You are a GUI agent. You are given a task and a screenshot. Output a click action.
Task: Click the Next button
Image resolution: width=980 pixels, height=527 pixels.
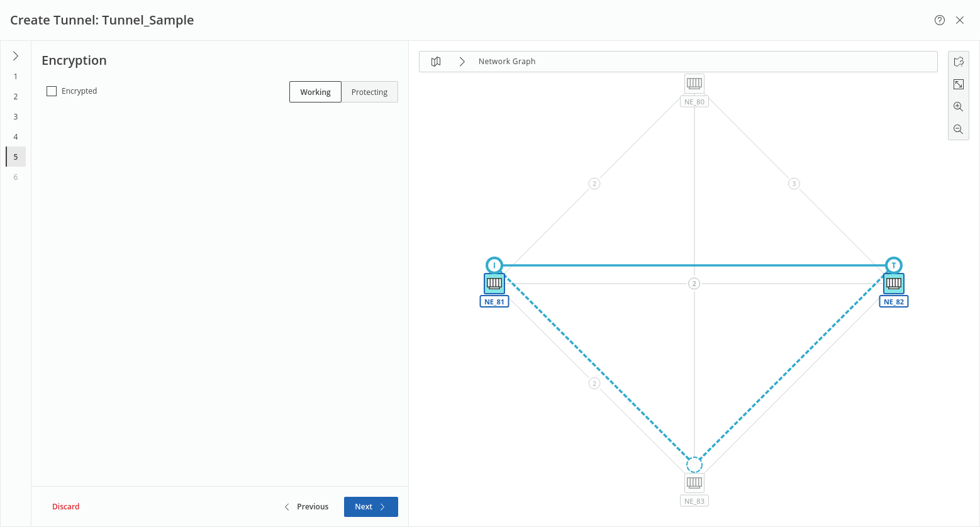click(370, 507)
